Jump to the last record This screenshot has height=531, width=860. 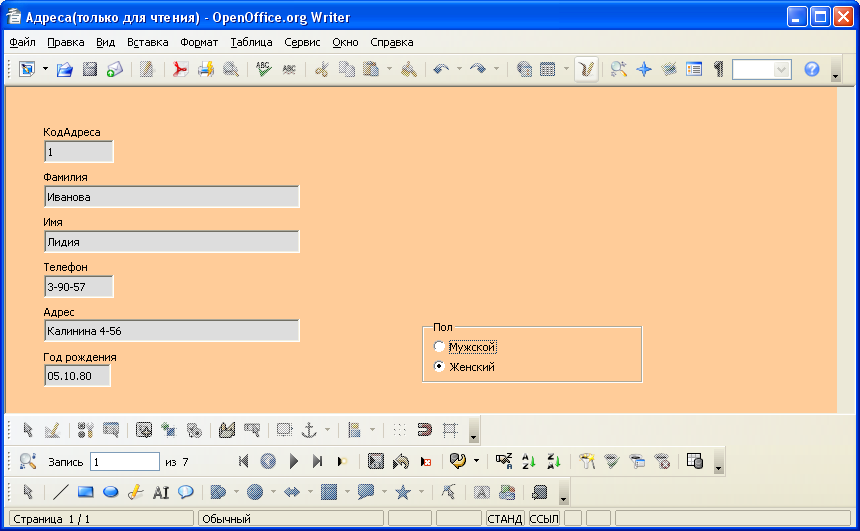click(x=318, y=462)
